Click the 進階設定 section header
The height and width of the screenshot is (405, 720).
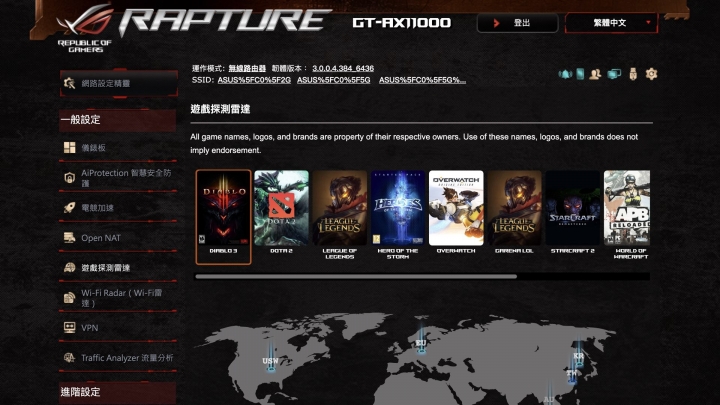coord(118,392)
